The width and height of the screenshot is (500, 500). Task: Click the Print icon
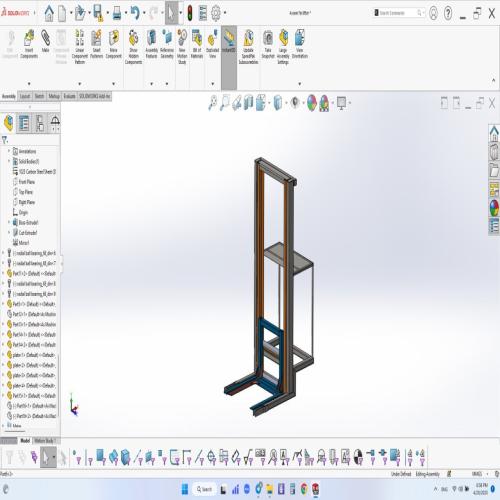(x=117, y=13)
